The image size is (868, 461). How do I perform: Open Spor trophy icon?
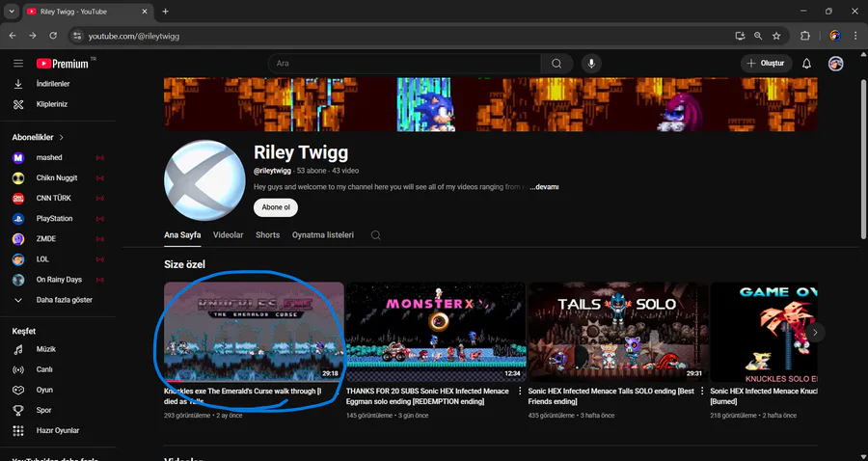click(x=18, y=410)
